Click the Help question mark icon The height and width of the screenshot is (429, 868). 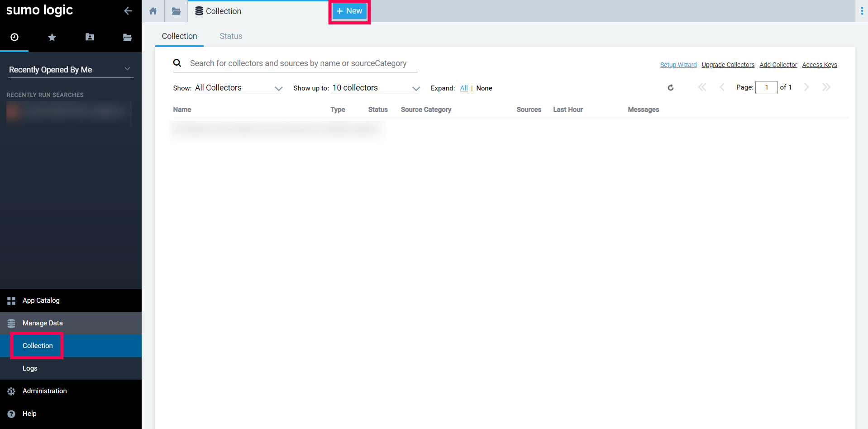[x=11, y=414]
